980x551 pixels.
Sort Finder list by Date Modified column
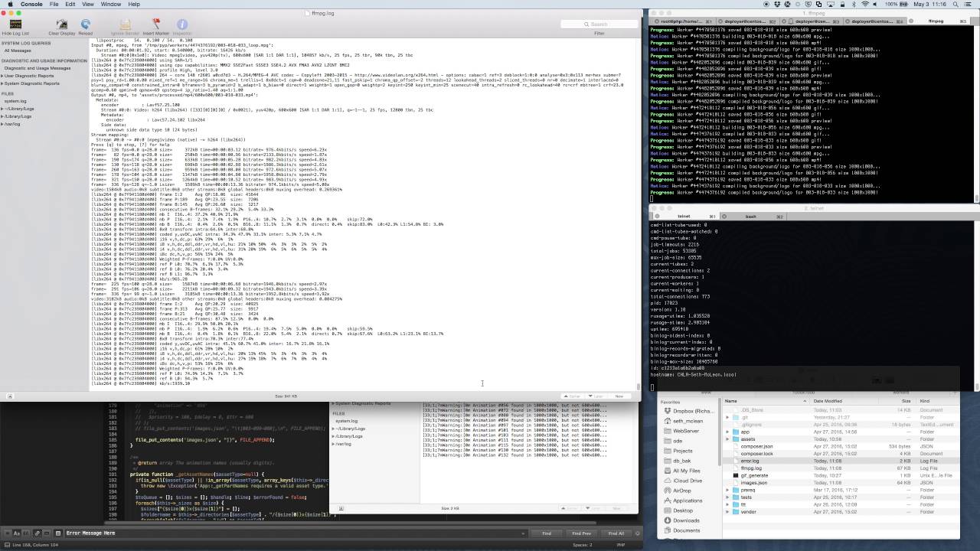click(828, 401)
